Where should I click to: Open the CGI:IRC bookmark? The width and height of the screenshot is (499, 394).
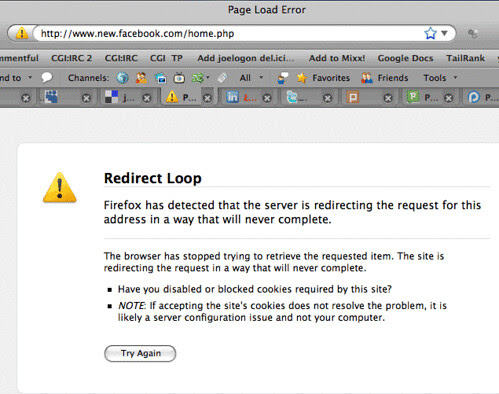coord(121,58)
